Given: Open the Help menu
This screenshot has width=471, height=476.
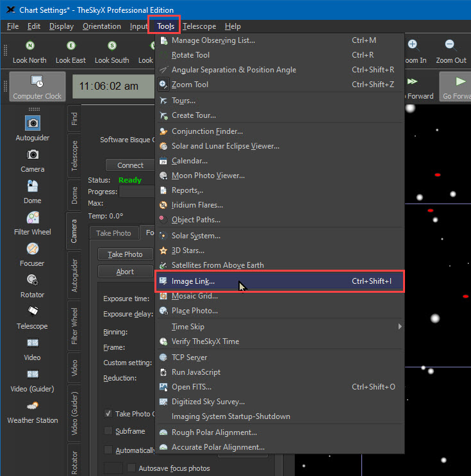Looking at the screenshot, I should pos(233,26).
